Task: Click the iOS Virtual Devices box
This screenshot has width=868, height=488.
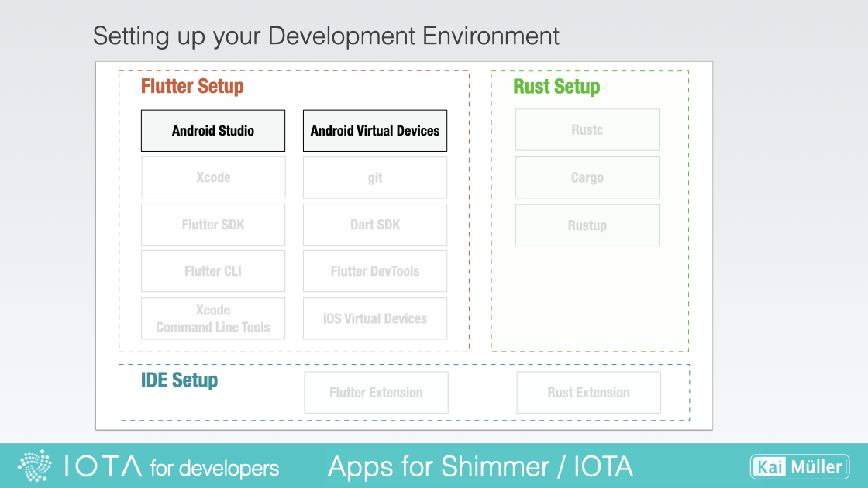Action: (x=375, y=318)
